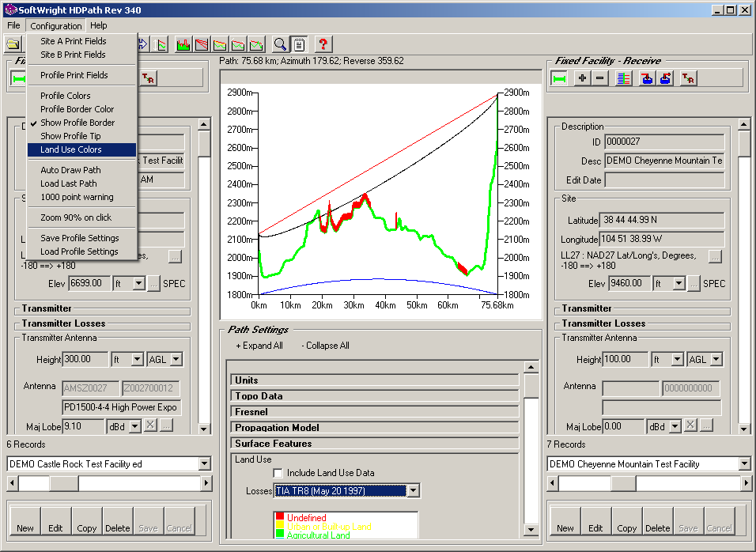Image resolution: width=756 pixels, height=552 pixels.
Task: Click the minus icon in Receive panel
Action: pos(599,78)
